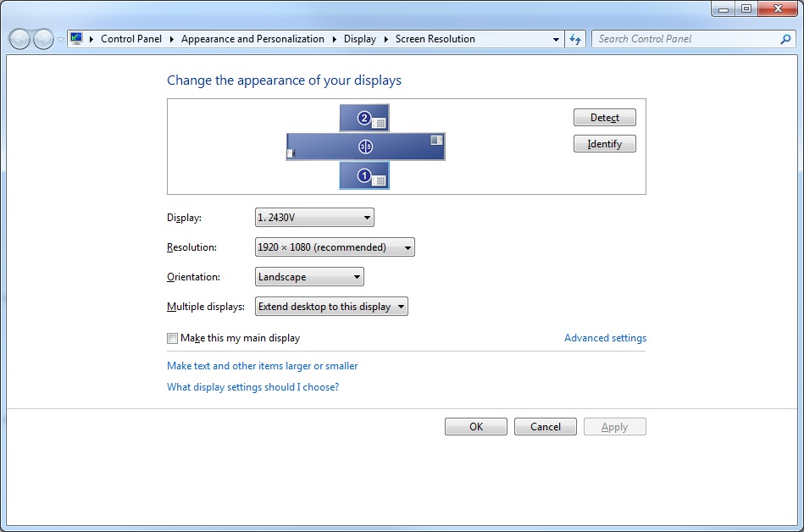
Task: Click the Apply button
Action: 614,426
